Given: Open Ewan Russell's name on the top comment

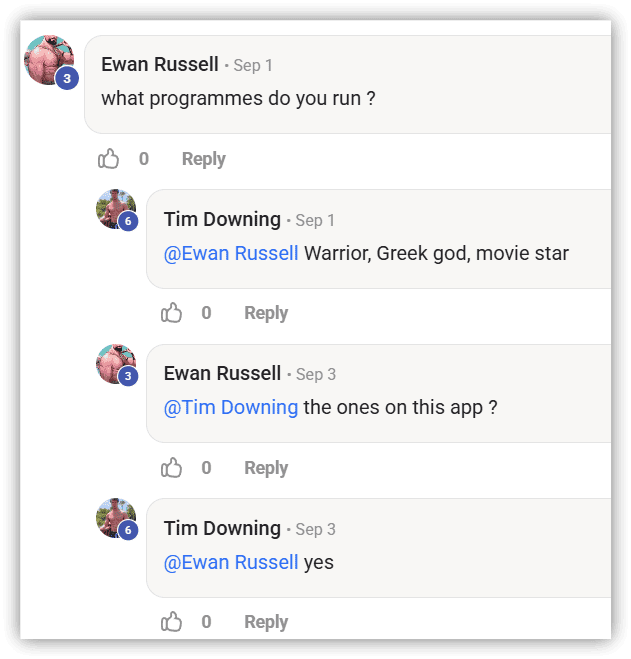Looking at the screenshot, I should coord(160,64).
